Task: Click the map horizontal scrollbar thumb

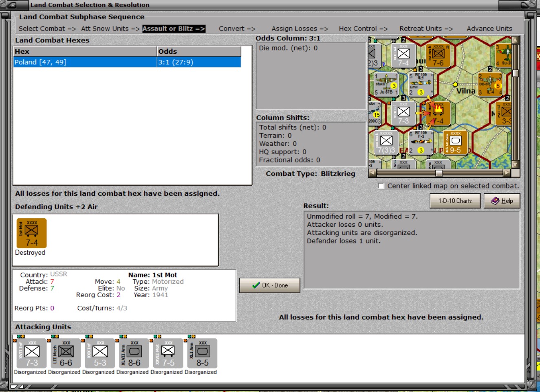Action: pos(439,173)
